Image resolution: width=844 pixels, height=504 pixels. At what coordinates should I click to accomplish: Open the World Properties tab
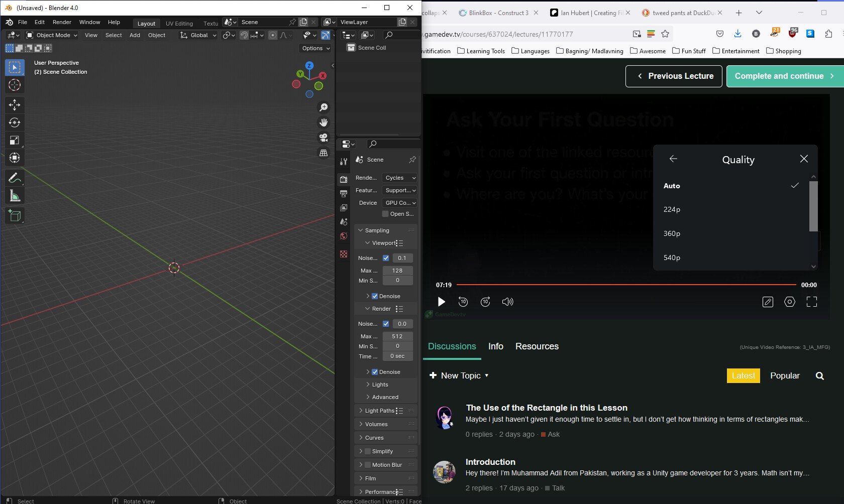(x=343, y=236)
